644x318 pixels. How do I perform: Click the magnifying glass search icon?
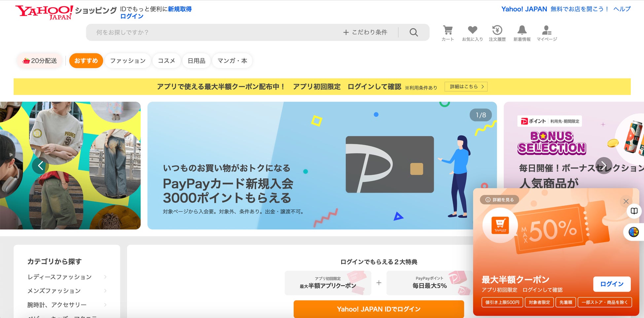tap(413, 32)
